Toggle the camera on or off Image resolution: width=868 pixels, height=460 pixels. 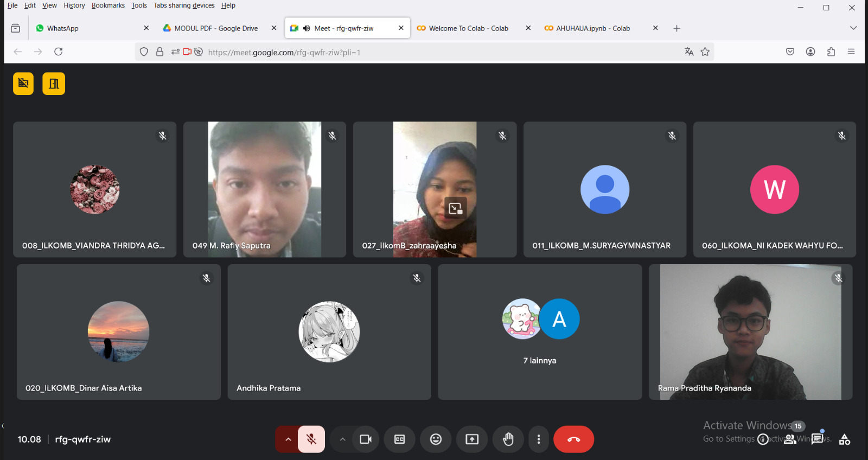coord(366,439)
